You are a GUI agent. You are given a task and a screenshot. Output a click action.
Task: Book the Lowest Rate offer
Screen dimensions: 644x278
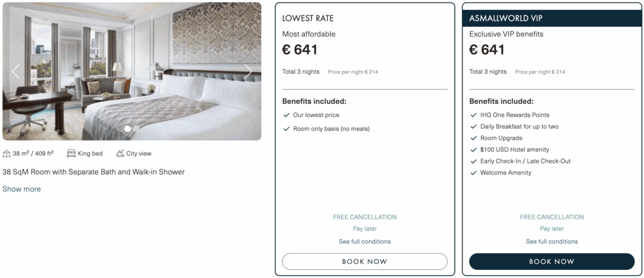[x=365, y=262]
